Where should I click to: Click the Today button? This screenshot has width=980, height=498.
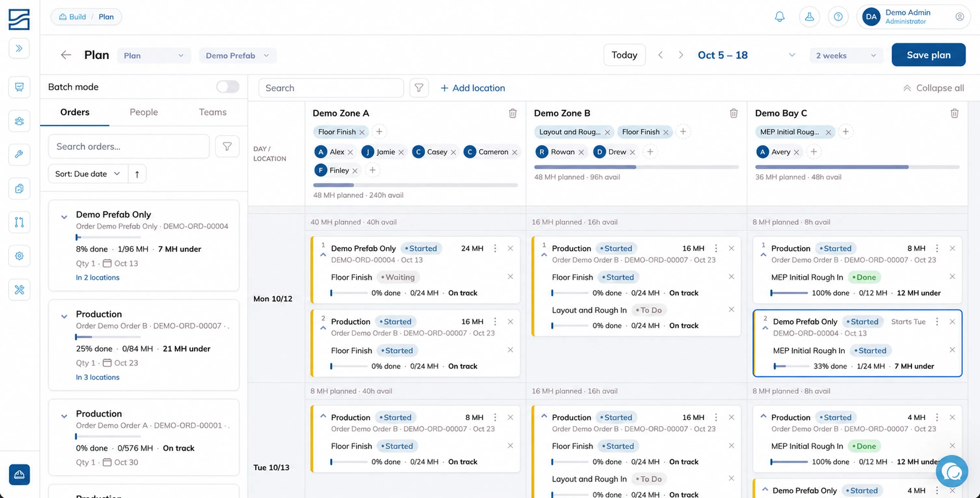pyautogui.click(x=624, y=55)
